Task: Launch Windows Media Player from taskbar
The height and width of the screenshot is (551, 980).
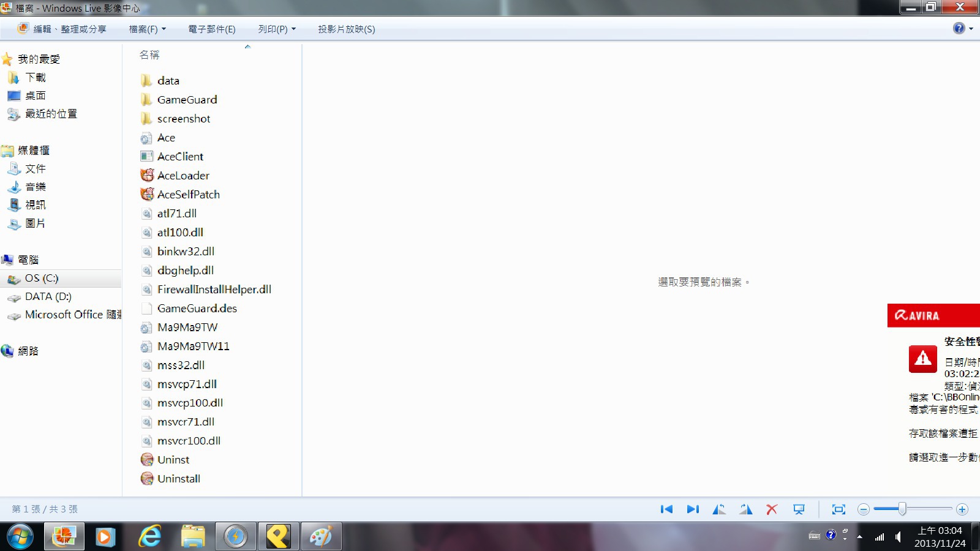Action: pos(106,537)
